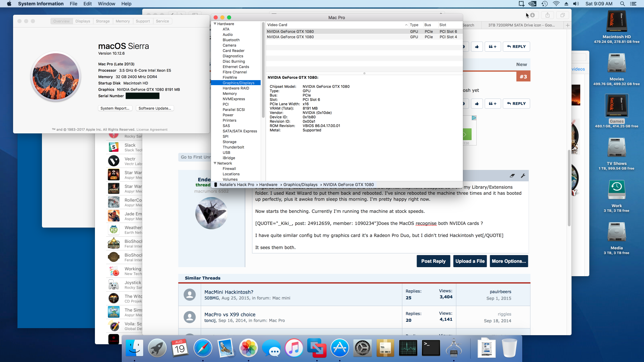Open Mail stamp icon in Dock
The image size is (644, 362).
tap(226, 348)
